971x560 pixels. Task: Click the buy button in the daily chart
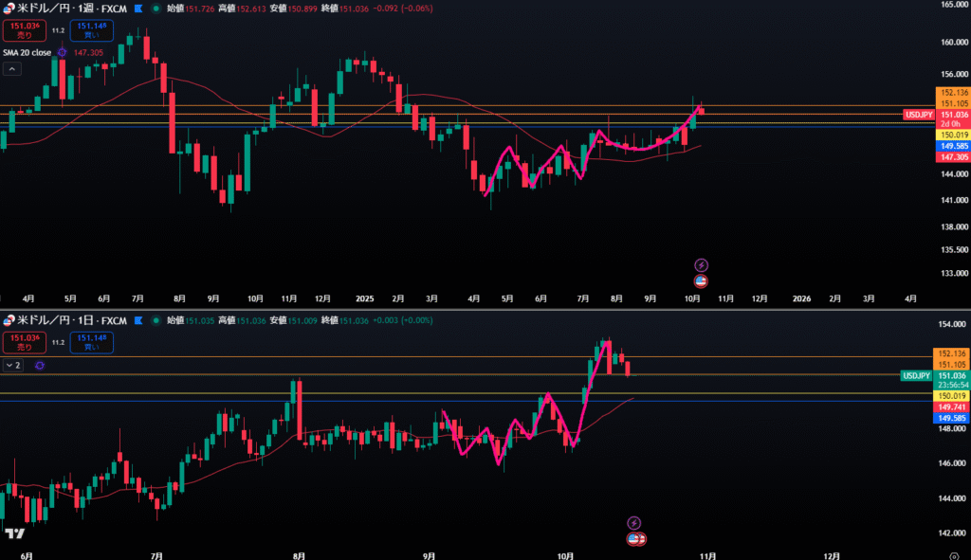point(91,342)
